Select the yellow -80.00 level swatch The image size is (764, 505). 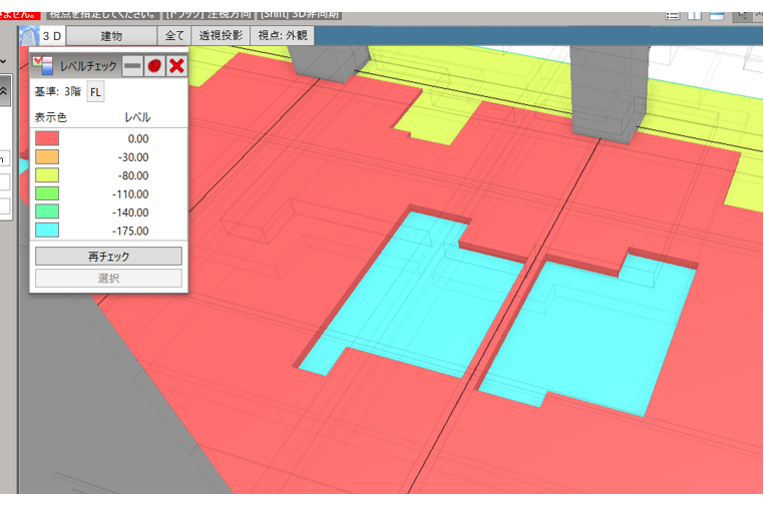pos(47,175)
